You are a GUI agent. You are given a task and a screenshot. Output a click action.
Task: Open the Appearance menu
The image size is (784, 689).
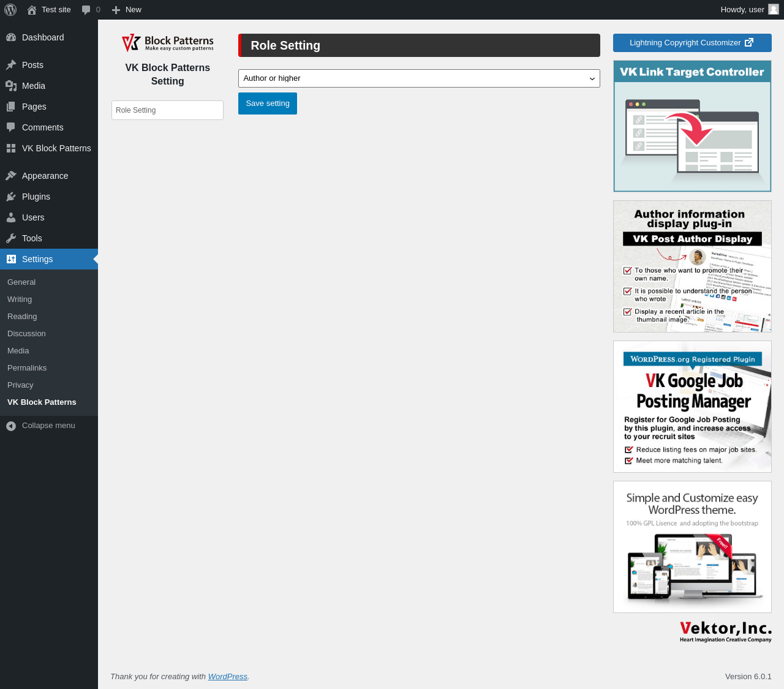[x=49, y=176]
